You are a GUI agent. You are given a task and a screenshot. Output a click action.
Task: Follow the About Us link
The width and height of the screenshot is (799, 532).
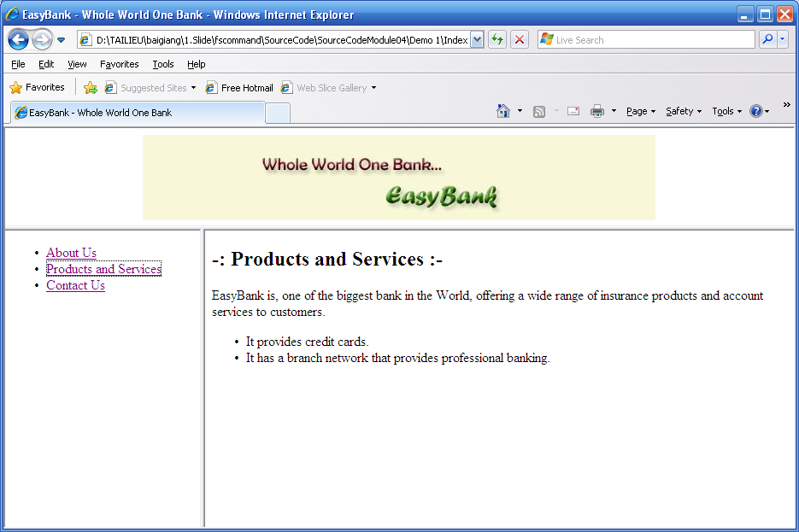[71, 253]
